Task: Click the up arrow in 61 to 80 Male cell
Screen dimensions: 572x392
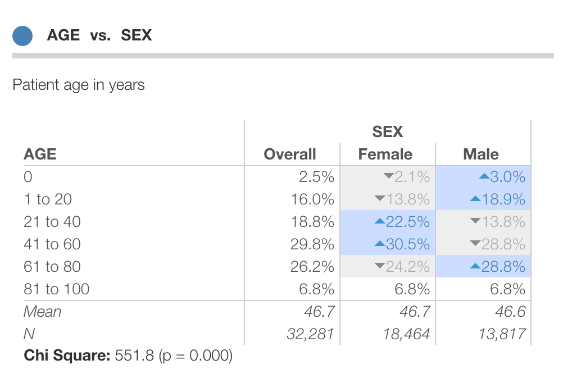Action: pos(475,266)
